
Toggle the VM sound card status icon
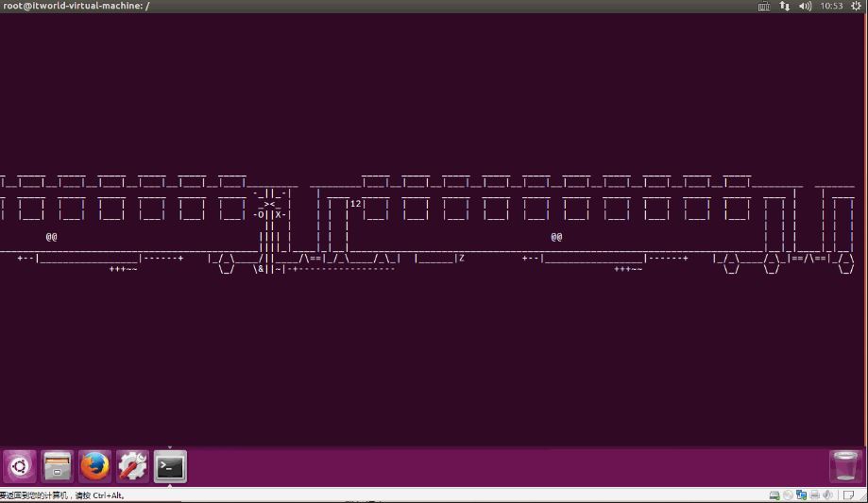click(827, 495)
